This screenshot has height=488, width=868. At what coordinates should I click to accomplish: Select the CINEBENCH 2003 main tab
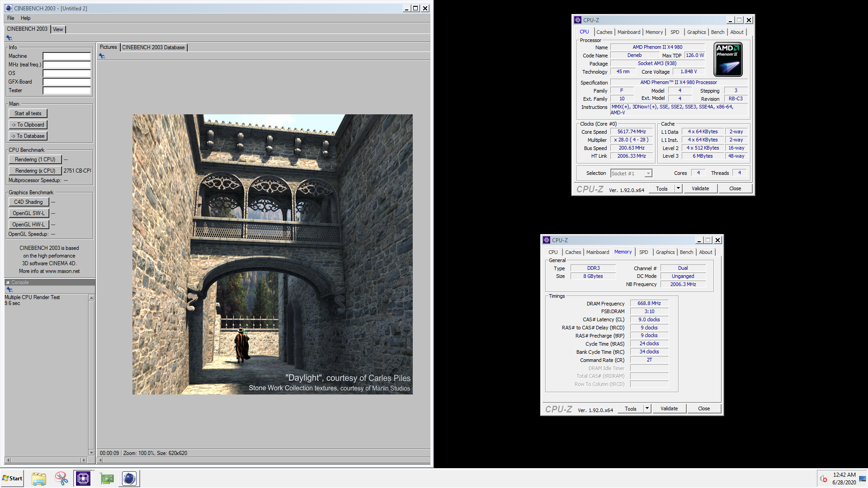point(27,29)
